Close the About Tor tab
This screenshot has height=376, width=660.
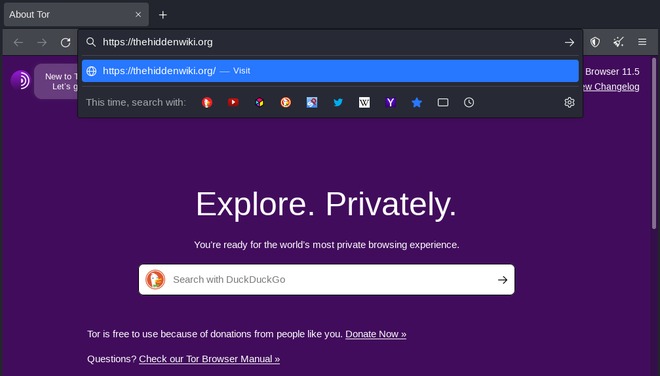click(x=138, y=14)
